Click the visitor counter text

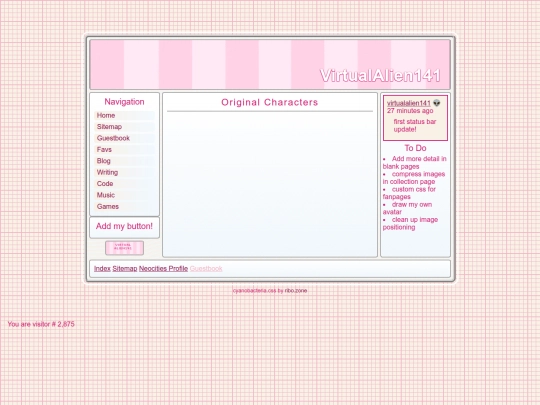tap(41, 324)
